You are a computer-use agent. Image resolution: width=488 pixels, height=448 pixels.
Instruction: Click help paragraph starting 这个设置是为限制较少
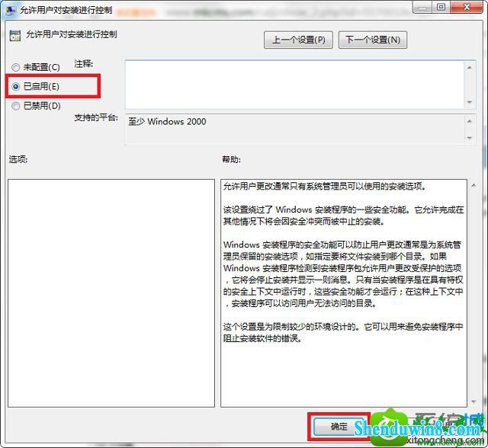(343, 332)
